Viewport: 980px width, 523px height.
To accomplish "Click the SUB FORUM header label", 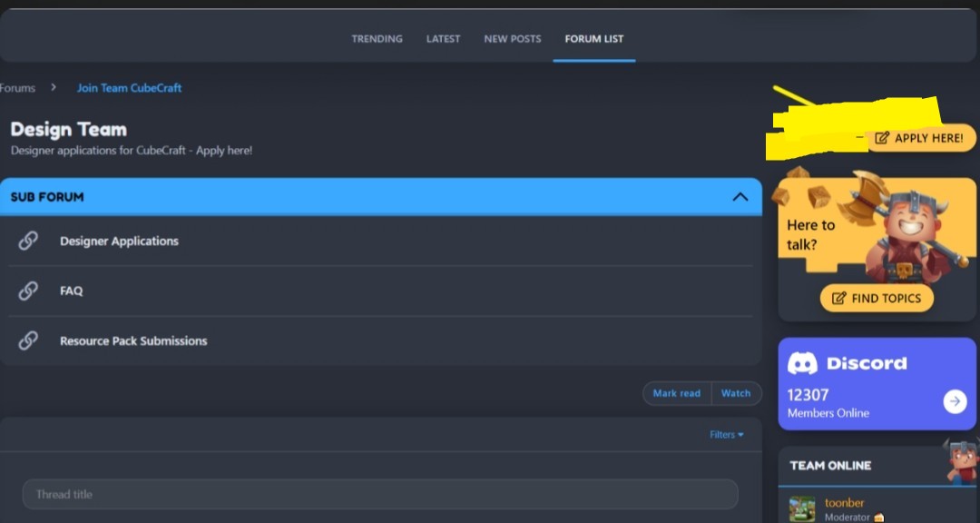I will point(47,197).
